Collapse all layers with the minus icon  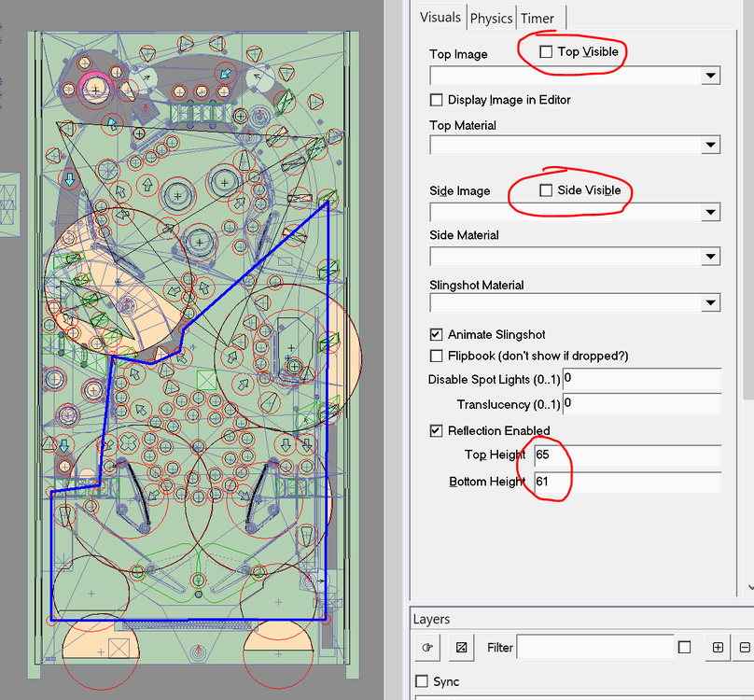pyautogui.click(x=745, y=648)
